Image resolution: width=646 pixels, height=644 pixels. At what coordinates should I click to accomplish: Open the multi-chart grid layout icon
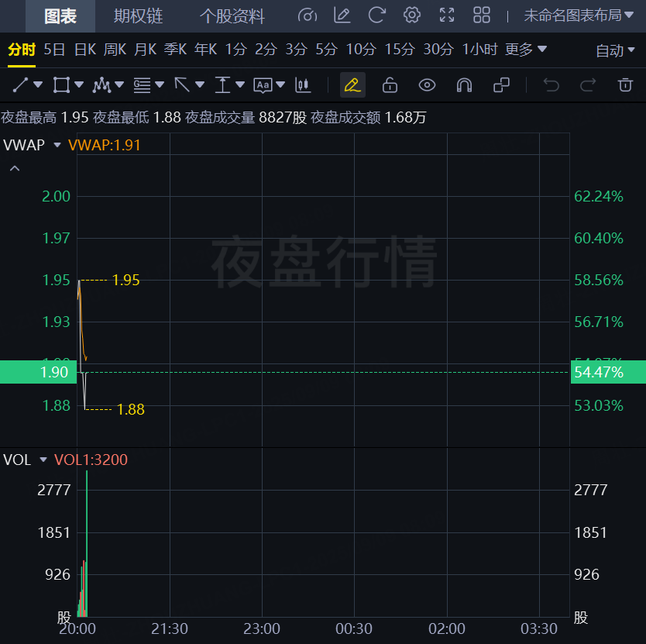pyautogui.click(x=482, y=15)
